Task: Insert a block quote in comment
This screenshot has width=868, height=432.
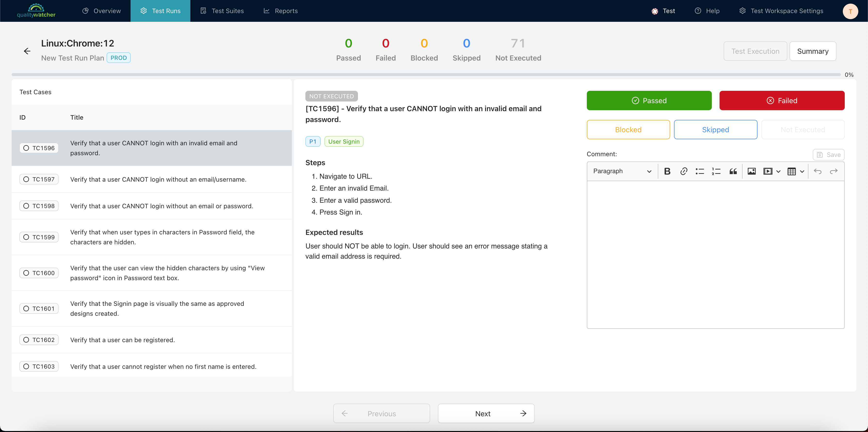Action: coord(733,171)
